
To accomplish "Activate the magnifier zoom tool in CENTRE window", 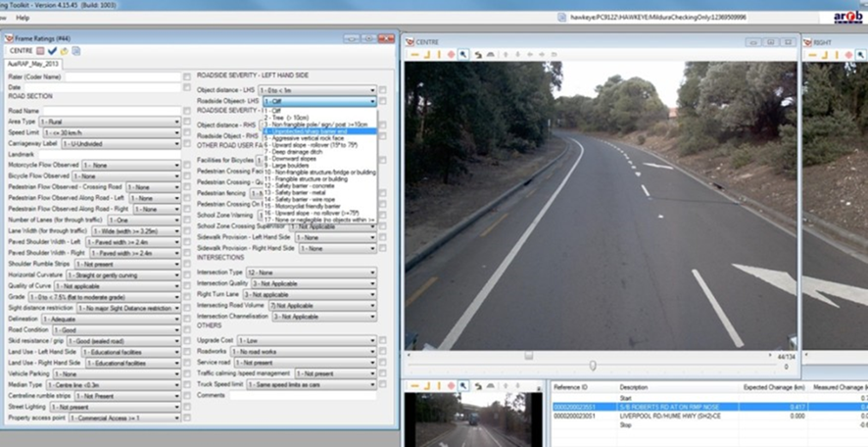I will (x=463, y=54).
